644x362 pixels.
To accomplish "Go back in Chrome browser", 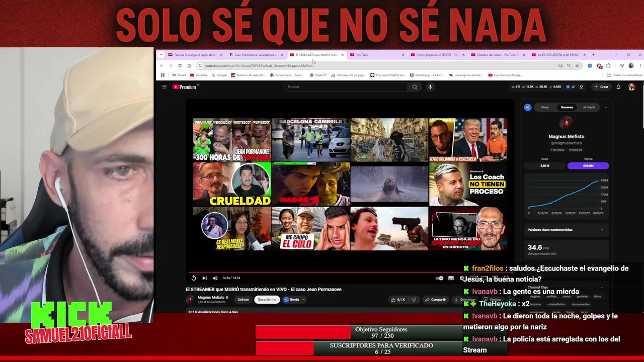I will click(x=162, y=66).
